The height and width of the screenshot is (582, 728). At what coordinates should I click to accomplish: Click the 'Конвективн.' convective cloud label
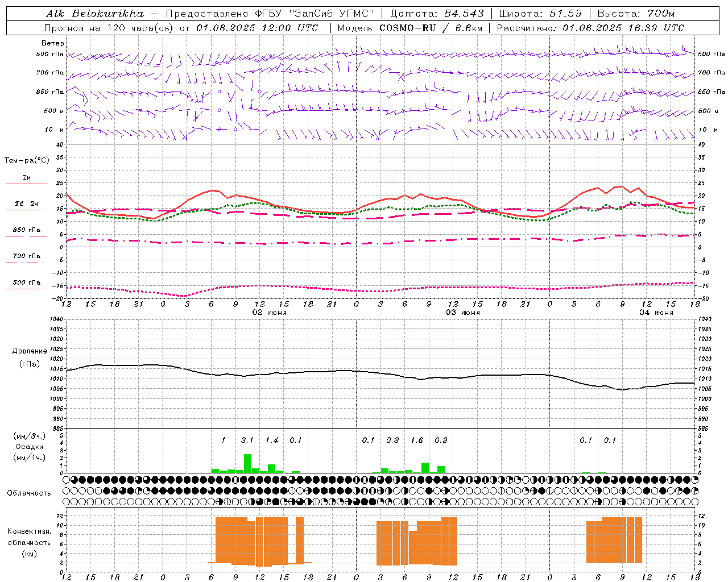click(30, 531)
